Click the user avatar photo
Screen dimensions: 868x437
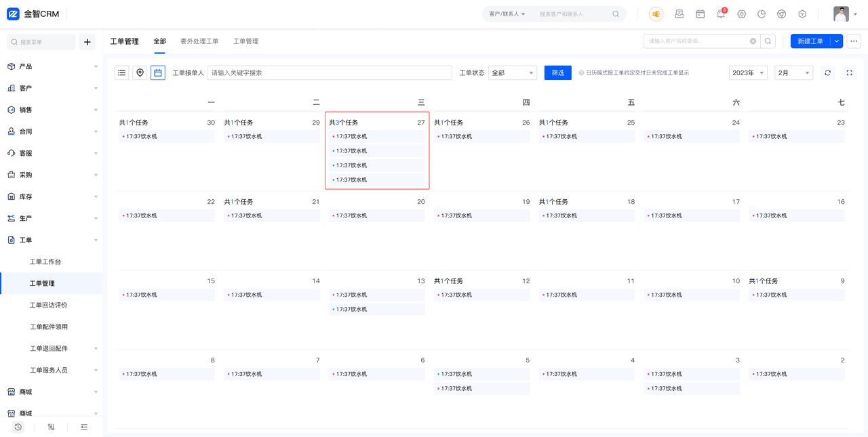[841, 14]
